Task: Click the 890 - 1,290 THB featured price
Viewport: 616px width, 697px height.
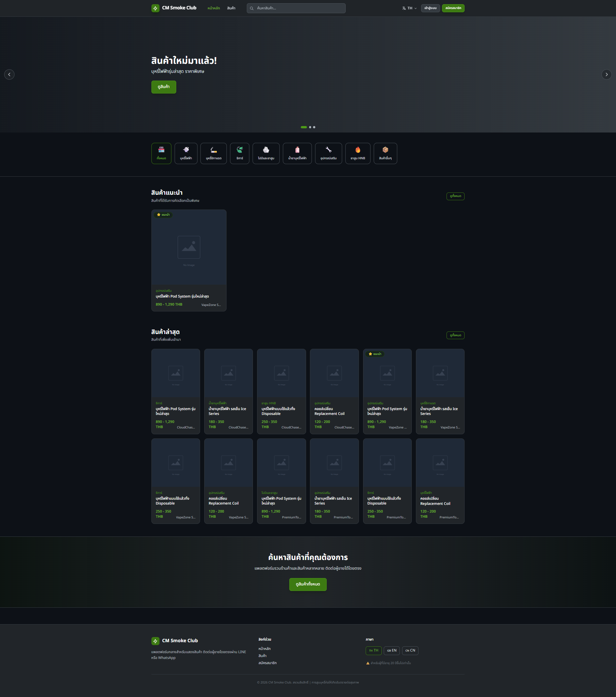Action: tap(169, 305)
